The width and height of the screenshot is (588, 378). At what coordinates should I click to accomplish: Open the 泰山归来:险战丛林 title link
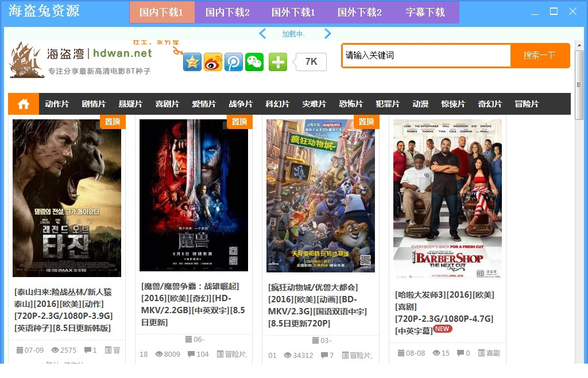pos(63,310)
